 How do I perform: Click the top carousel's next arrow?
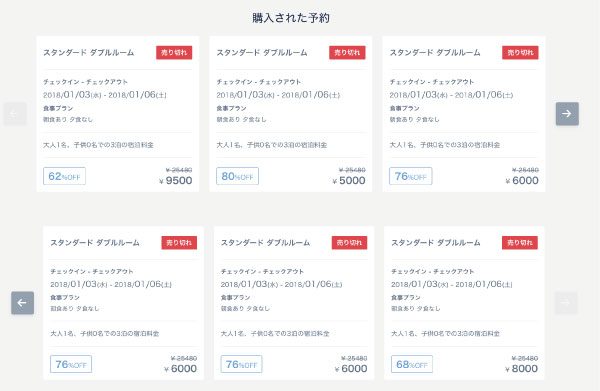(x=567, y=114)
